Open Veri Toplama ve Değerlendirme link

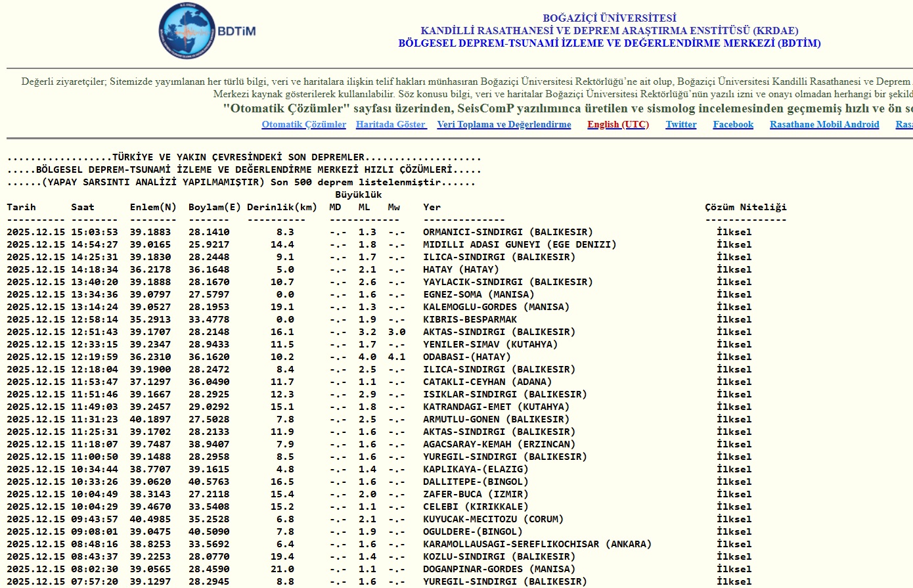click(504, 125)
